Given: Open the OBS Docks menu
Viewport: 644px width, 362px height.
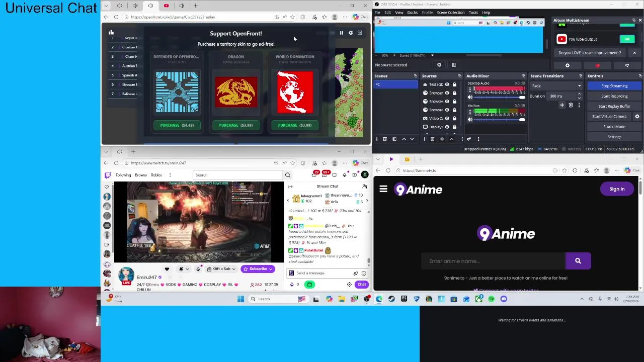Looking at the screenshot, I should 412,13.
